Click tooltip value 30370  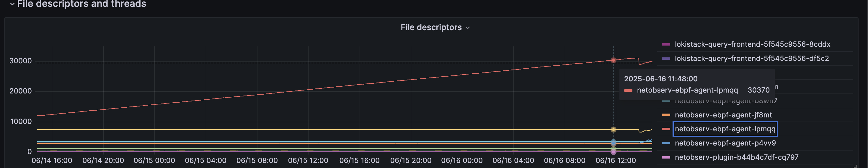pyautogui.click(x=758, y=90)
